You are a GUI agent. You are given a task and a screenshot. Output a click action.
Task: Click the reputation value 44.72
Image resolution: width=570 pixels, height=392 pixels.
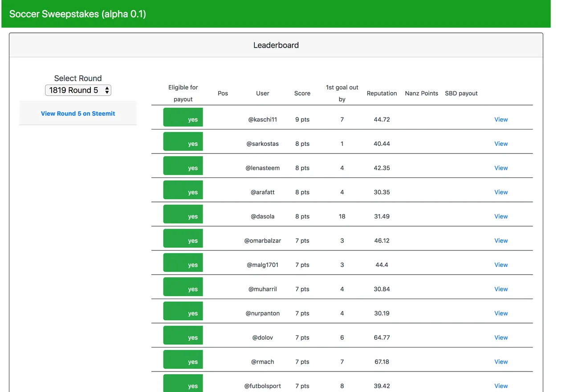click(x=382, y=119)
